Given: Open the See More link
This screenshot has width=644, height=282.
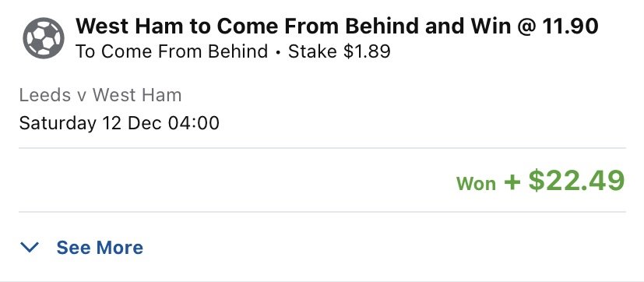Looking at the screenshot, I should [x=100, y=248].
